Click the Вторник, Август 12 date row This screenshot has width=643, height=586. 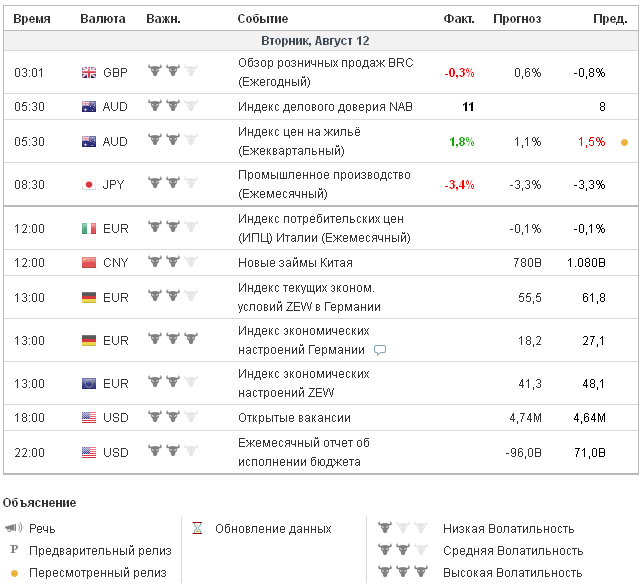321,41
